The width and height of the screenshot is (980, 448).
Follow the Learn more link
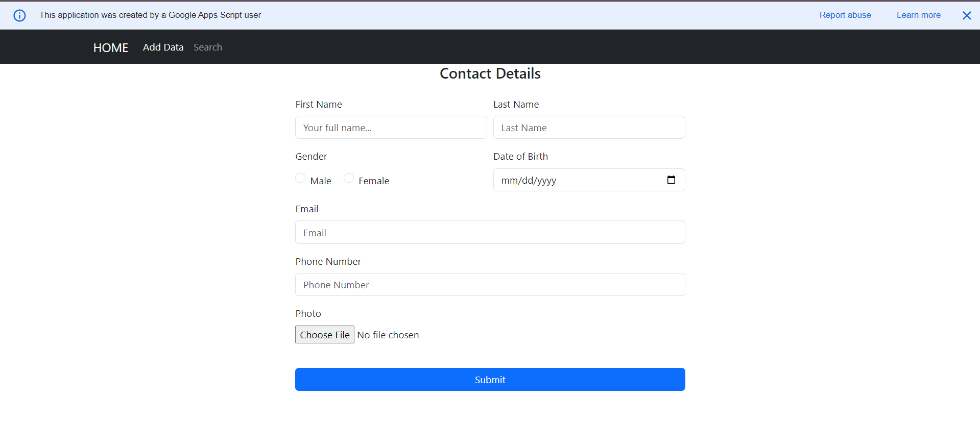pyautogui.click(x=918, y=15)
